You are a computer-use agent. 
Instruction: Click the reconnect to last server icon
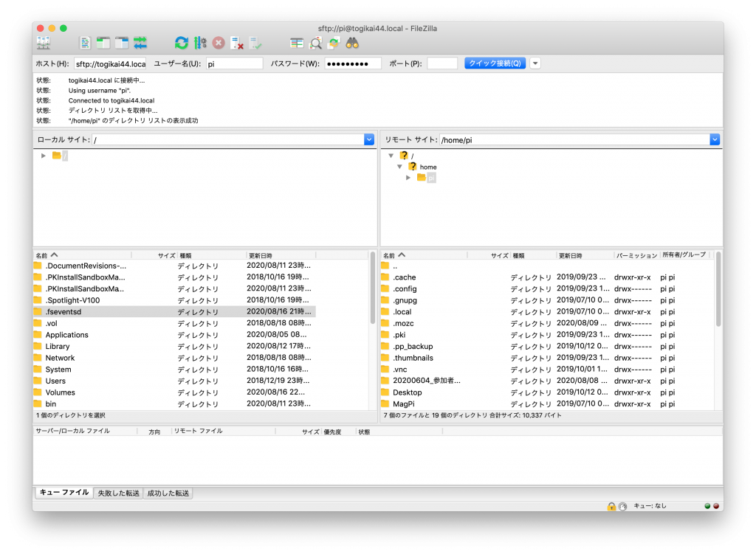[x=255, y=43]
